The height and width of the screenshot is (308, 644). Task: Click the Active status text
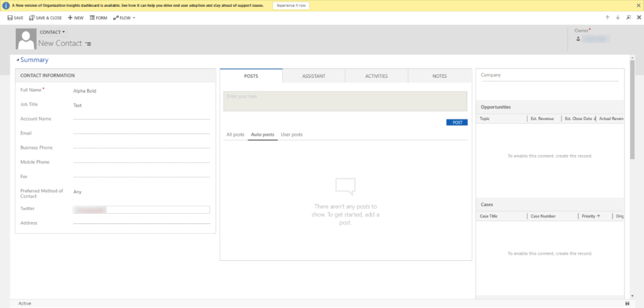(25, 304)
